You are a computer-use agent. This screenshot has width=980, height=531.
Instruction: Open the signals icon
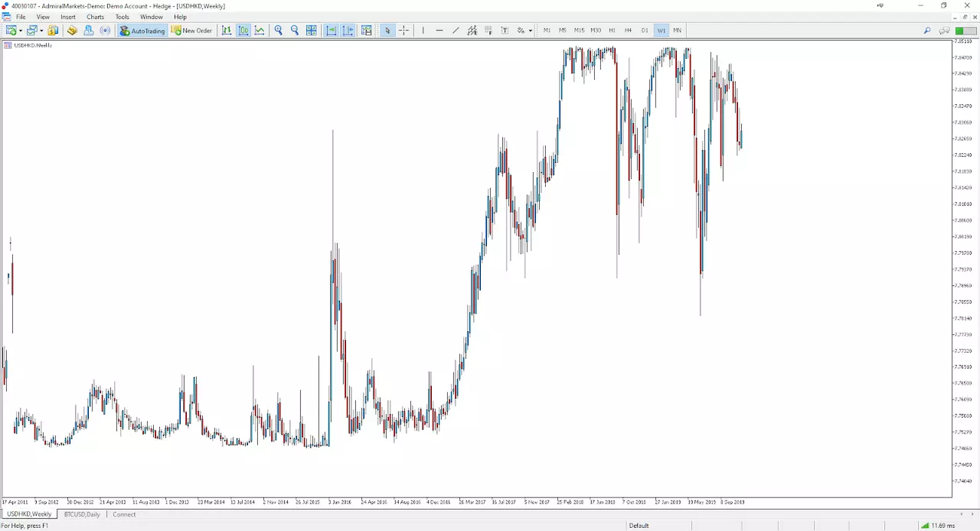pyautogui.click(x=105, y=31)
